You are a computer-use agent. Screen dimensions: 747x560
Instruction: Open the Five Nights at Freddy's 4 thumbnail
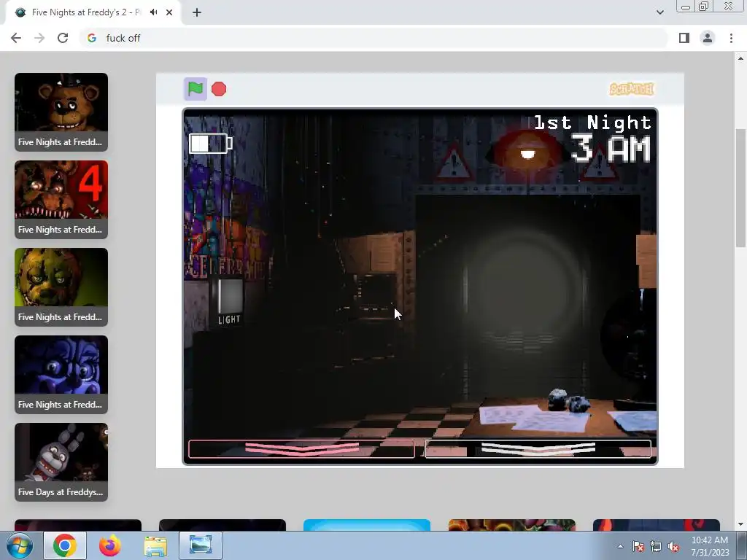pos(61,200)
